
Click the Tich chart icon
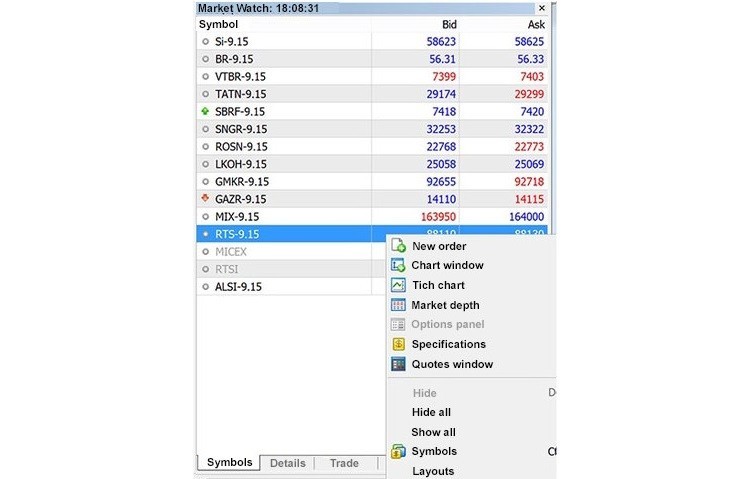(398, 285)
